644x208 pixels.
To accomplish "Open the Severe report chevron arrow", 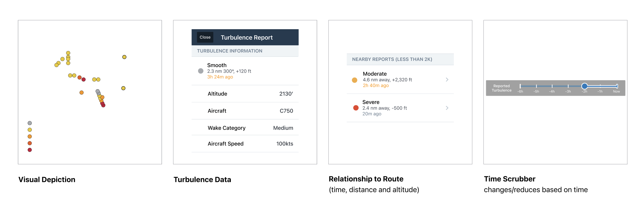I will point(447,108).
